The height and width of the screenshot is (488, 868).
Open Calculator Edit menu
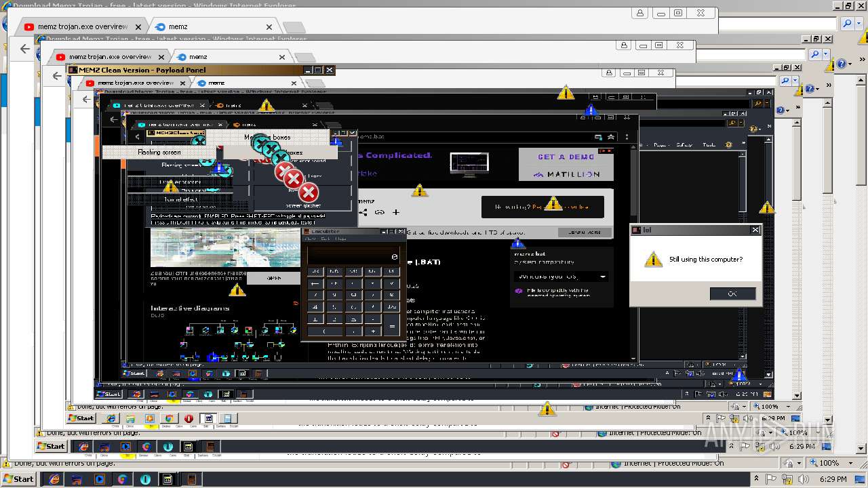[x=325, y=239]
